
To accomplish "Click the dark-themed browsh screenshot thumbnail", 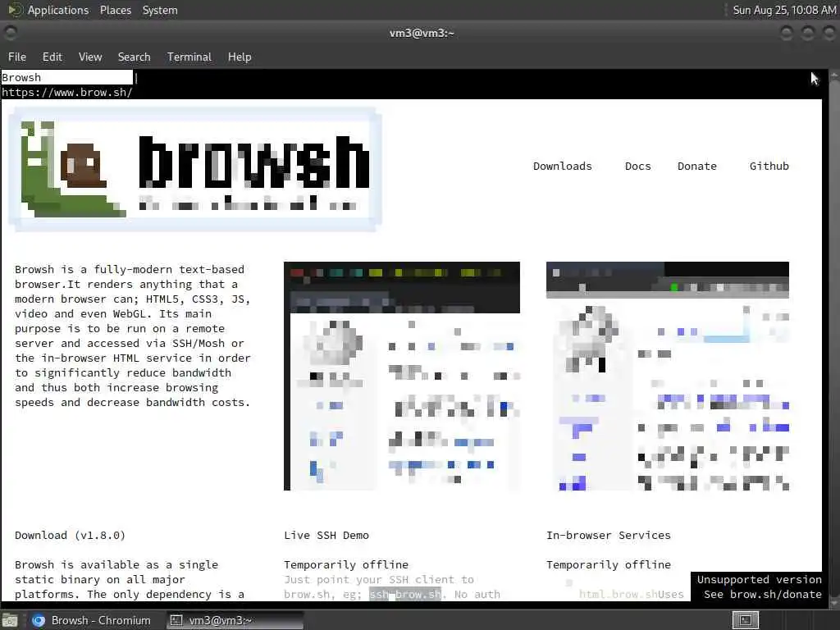I will [402, 376].
